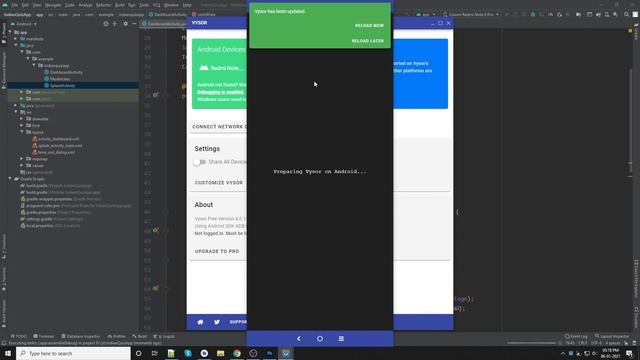Open Skype from the taskbar

[188, 353]
